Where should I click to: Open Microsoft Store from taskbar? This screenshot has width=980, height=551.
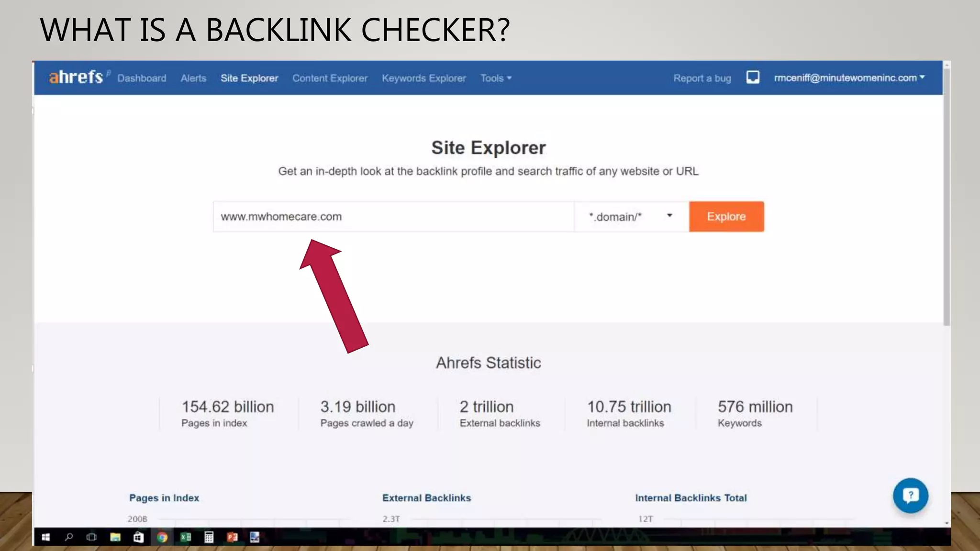pyautogui.click(x=138, y=537)
